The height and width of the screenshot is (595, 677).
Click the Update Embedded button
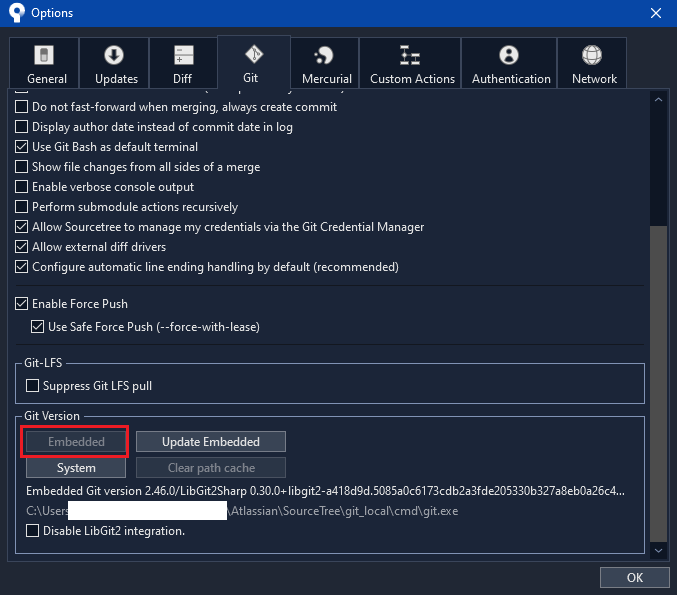211,441
